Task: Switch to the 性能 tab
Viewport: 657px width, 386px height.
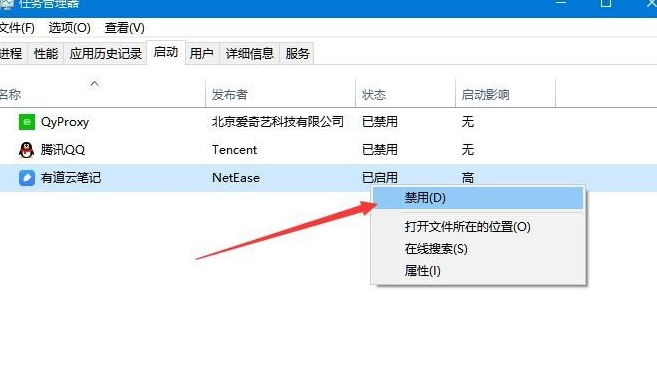Action: [46, 53]
